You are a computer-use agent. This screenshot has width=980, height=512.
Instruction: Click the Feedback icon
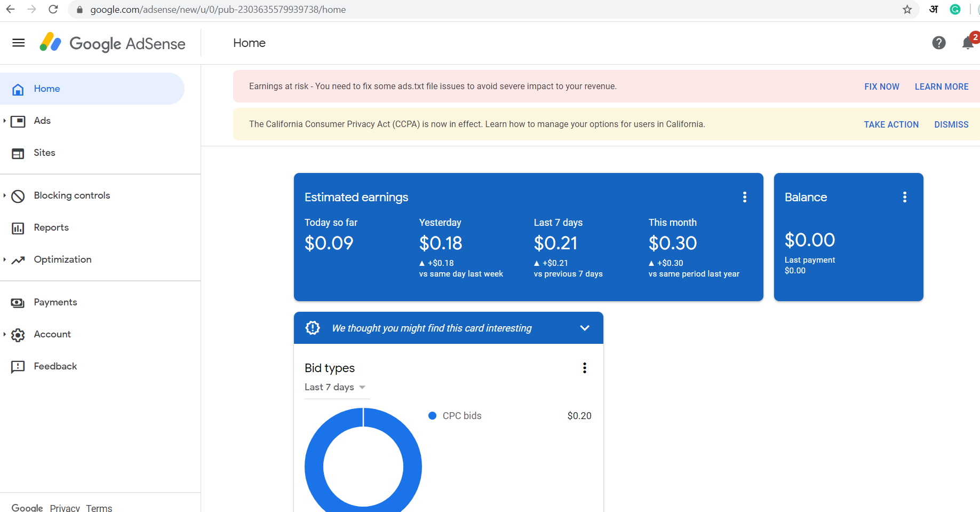tap(18, 367)
